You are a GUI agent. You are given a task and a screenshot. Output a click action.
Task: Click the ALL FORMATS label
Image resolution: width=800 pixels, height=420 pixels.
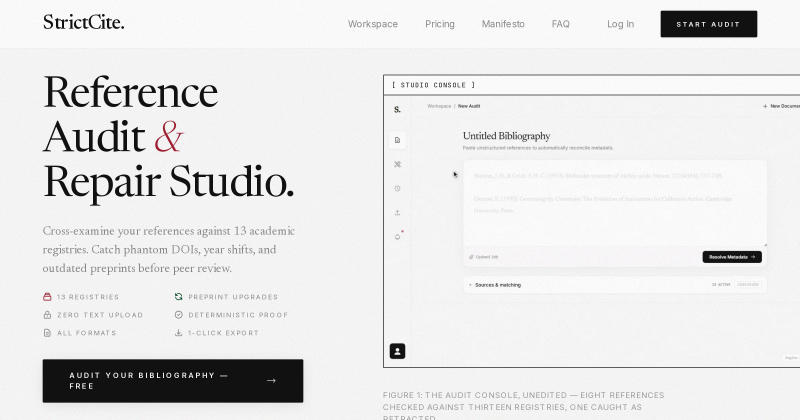[87, 333]
